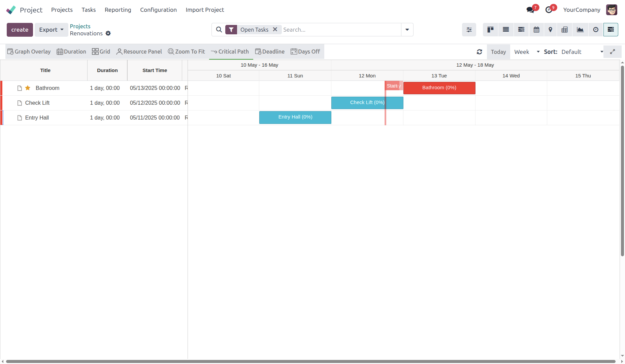Star the Bathroom task as favorite

coord(28,88)
